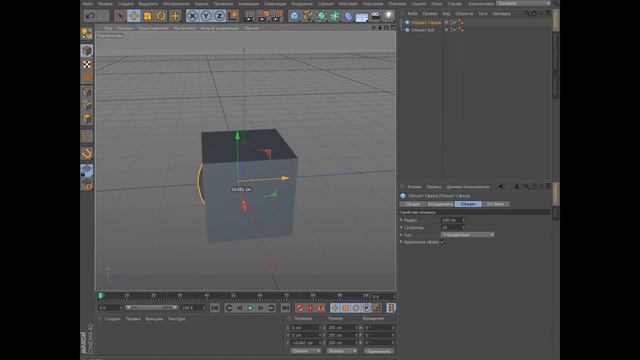Screen dimensions: 640x360
Task: Render the active view with first clapperboard icon
Action: [x=249, y=16]
